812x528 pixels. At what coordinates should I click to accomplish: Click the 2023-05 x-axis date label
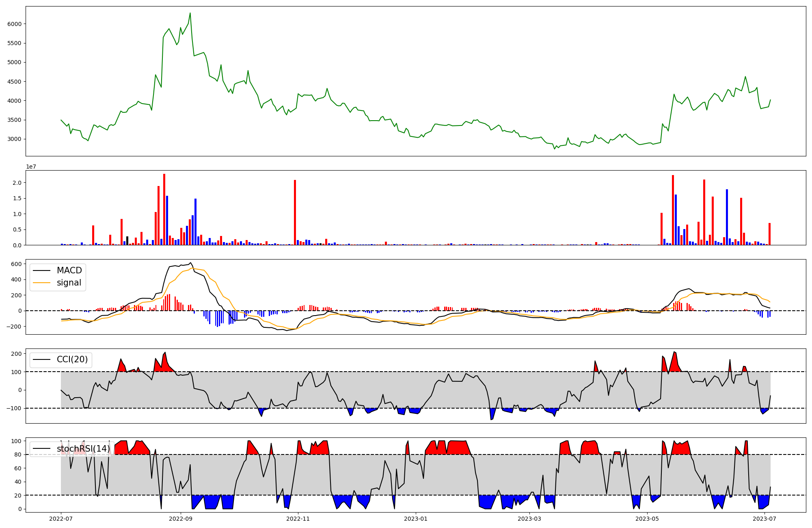(647, 519)
